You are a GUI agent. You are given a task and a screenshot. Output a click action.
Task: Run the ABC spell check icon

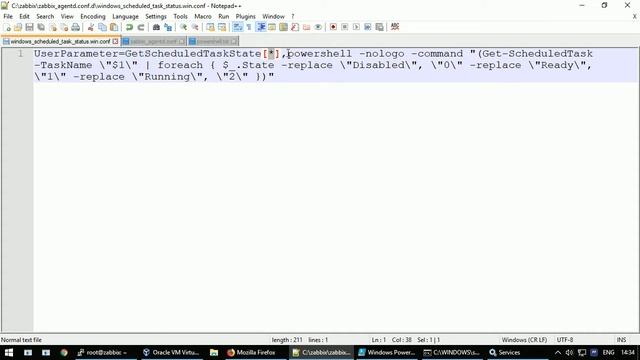[x=395, y=27]
